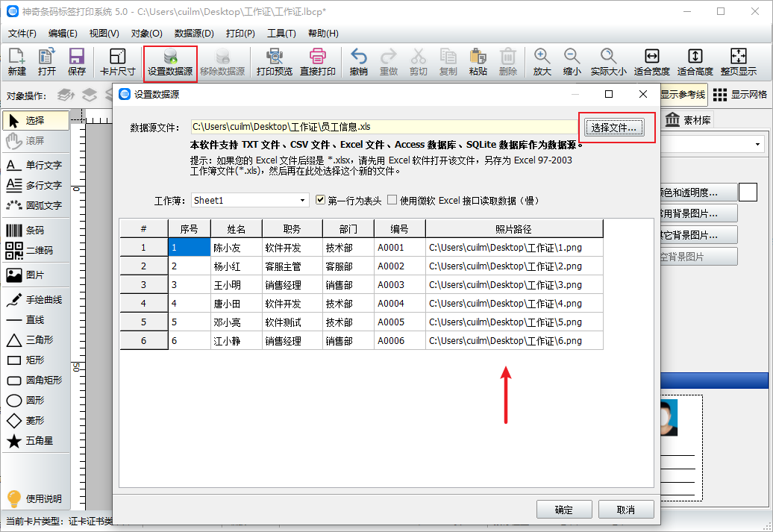Select the 直线 line tool

[36, 320]
